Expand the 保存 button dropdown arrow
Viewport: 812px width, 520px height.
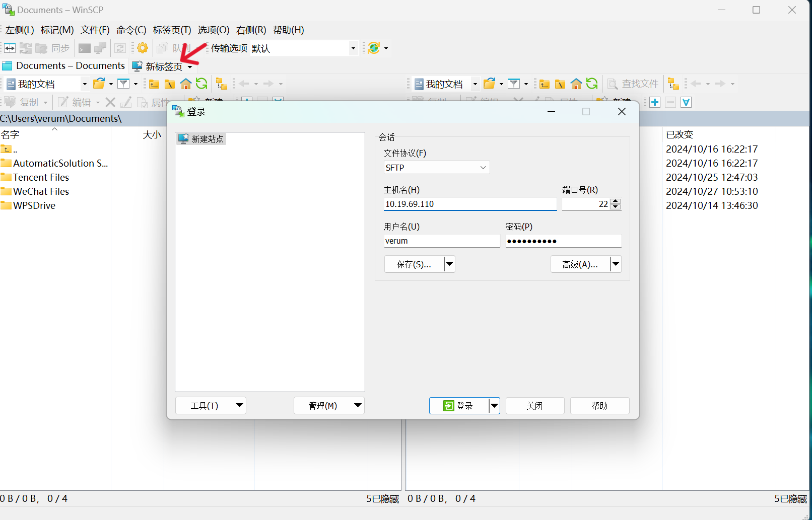tap(450, 264)
